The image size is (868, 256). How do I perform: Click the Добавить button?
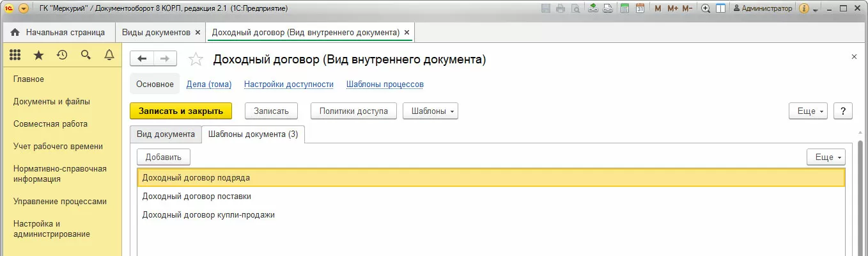click(164, 157)
